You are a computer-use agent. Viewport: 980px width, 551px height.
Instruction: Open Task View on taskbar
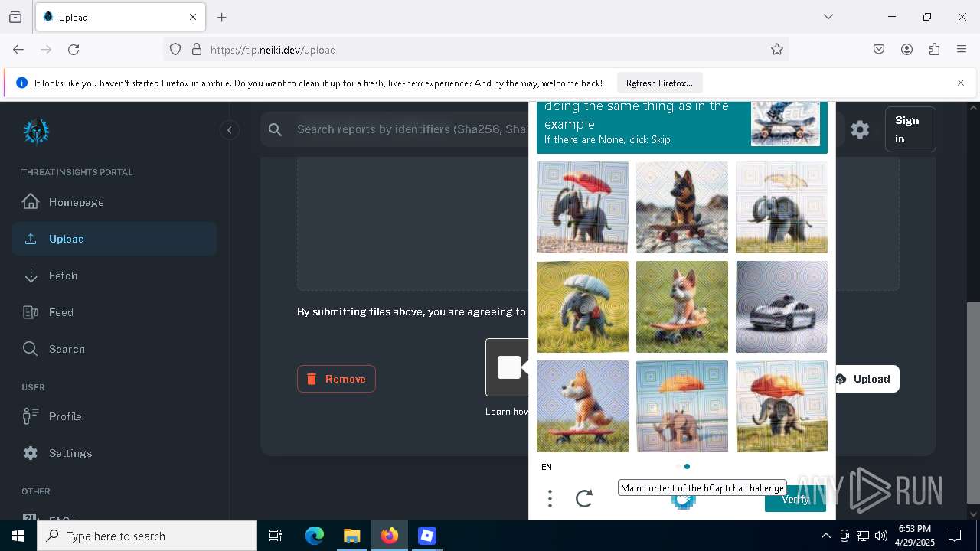click(x=276, y=536)
